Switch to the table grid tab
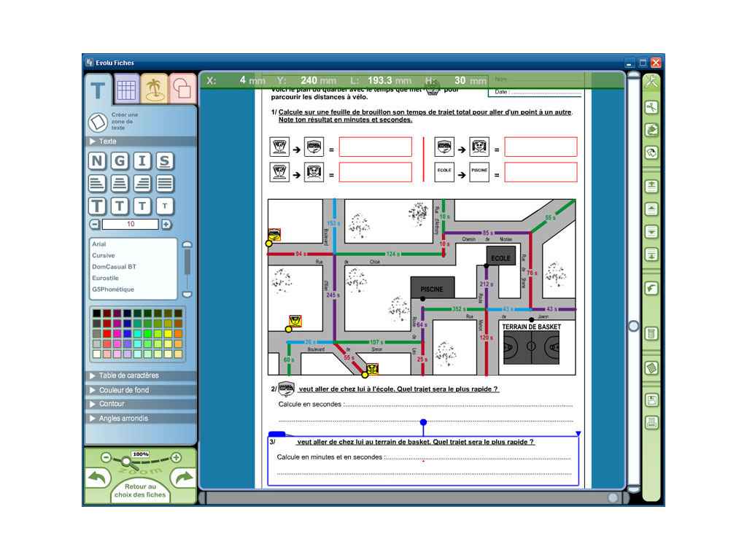This screenshot has height=560, width=747. 126,90
